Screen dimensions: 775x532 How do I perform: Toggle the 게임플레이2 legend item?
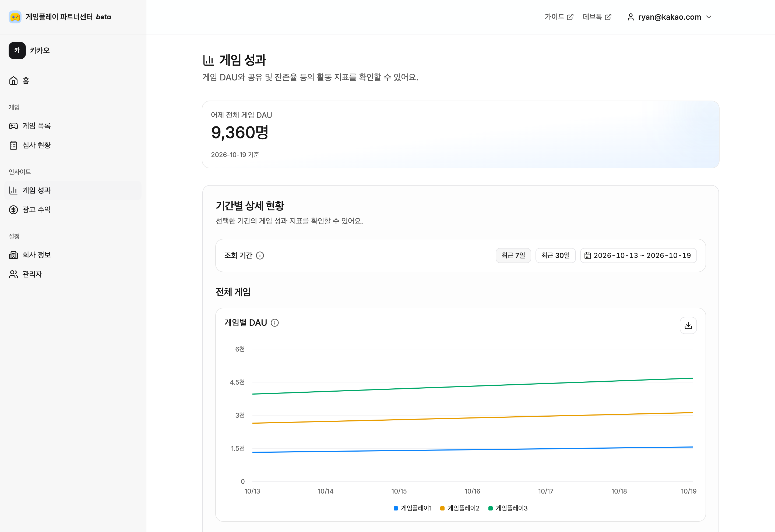coord(460,508)
